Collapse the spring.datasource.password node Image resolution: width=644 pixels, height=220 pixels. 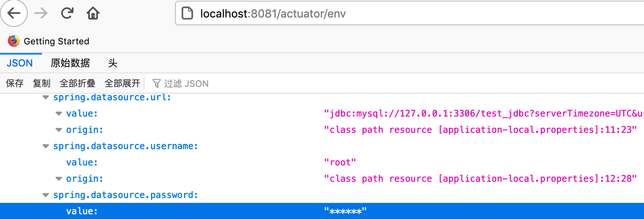coord(46,195)
